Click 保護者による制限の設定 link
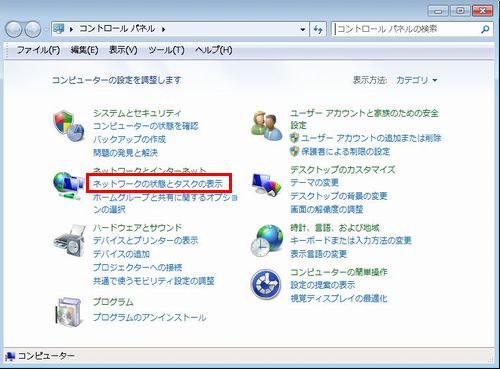500x369 pixels. coord(345,152)
